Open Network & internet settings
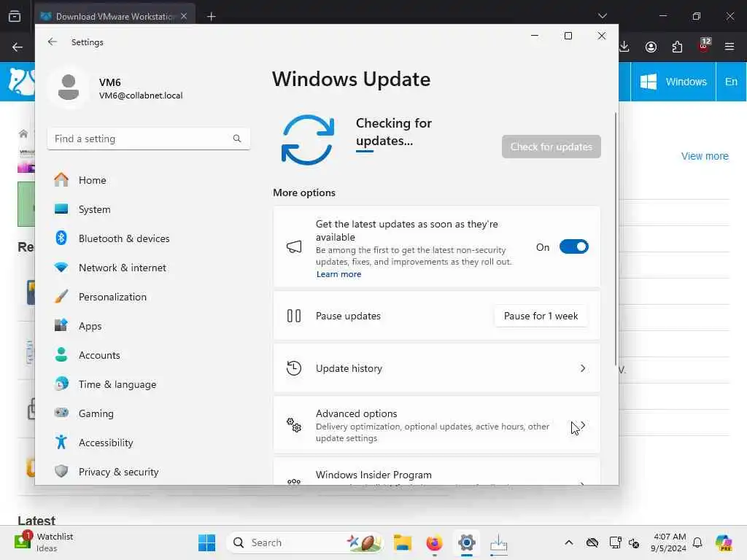This screenshot has width=747, height=560. click(149, 268)
